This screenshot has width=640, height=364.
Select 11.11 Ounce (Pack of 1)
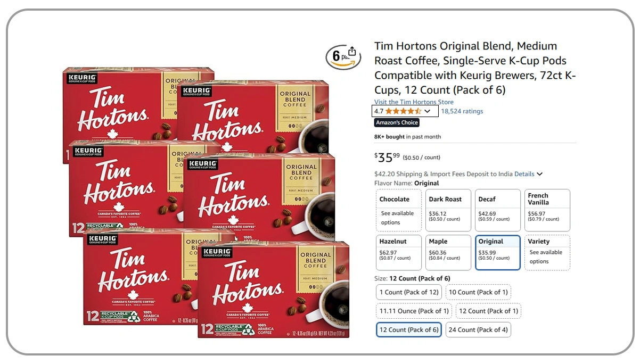(x=414, y=311)
